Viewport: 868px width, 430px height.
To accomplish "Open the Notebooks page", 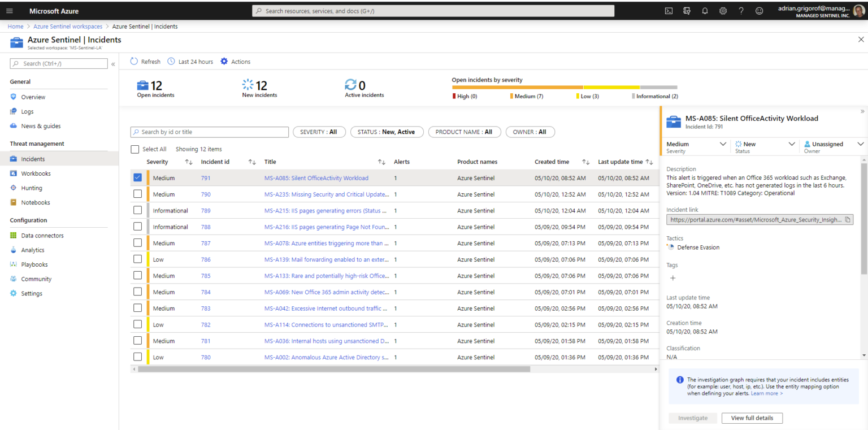I will click(x=37, y=202).
